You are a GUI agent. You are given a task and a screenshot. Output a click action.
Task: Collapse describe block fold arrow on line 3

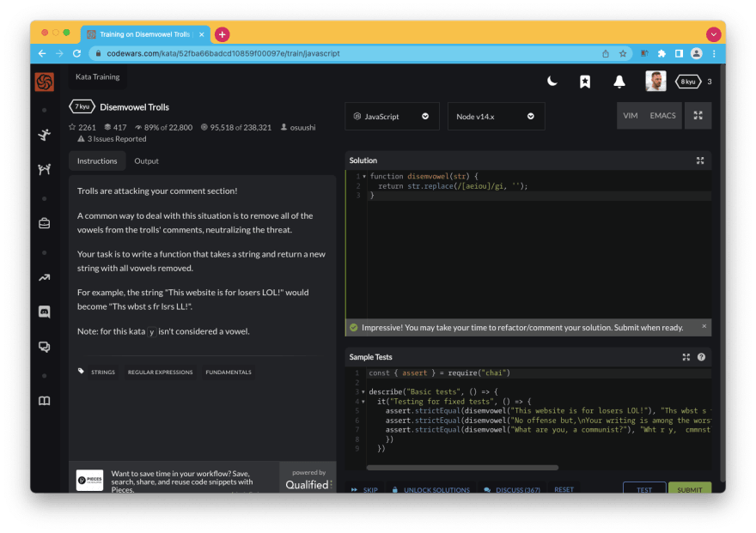363,392
